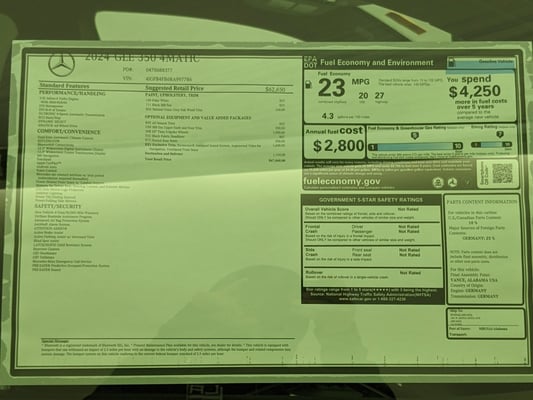Click the fueleconomy.gov web address
533x400 pixels.
(342, 181)
